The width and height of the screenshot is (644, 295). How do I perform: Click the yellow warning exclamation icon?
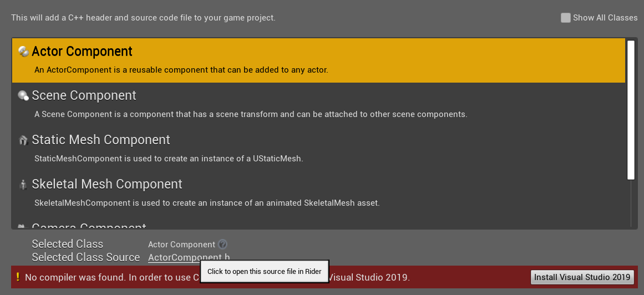tap(18, 277)
